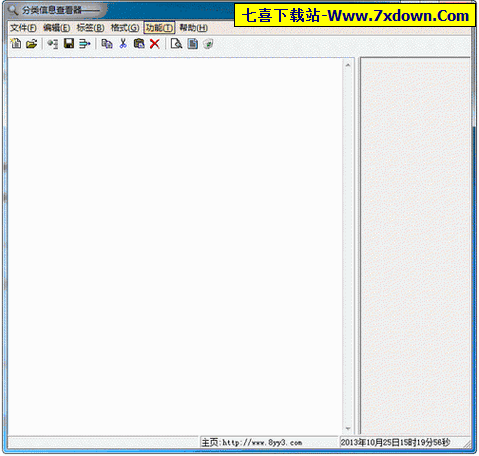Image resolution: width=479 pixels, height=456 pixels.
Task: Click the shield icon in toolbar
Action: 208,44
